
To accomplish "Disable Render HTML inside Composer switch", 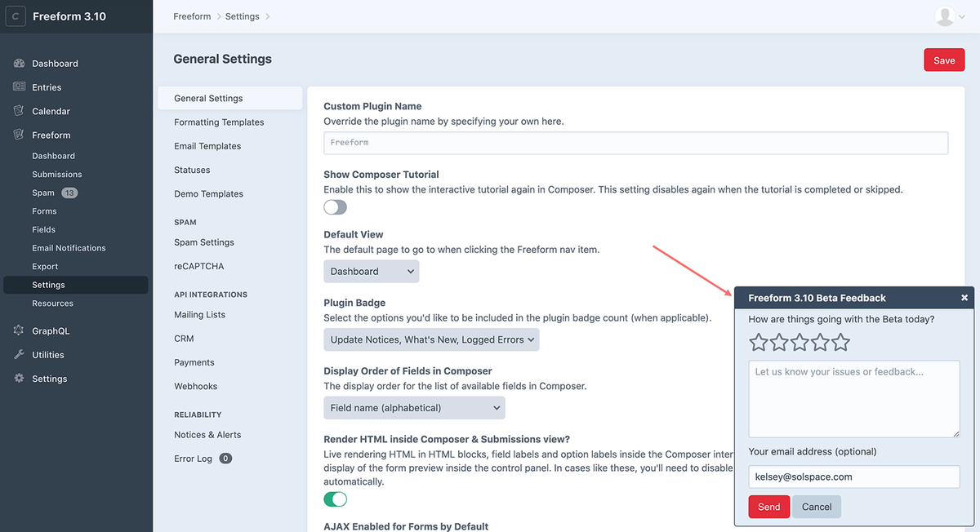I will coord(336,499).
